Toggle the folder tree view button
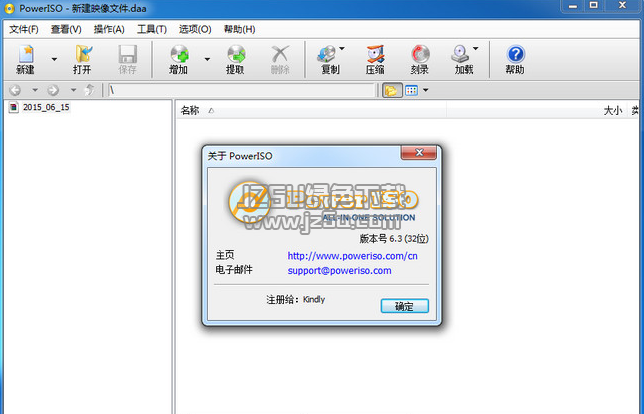Screen dimensions: 644x414 point(392,90)
